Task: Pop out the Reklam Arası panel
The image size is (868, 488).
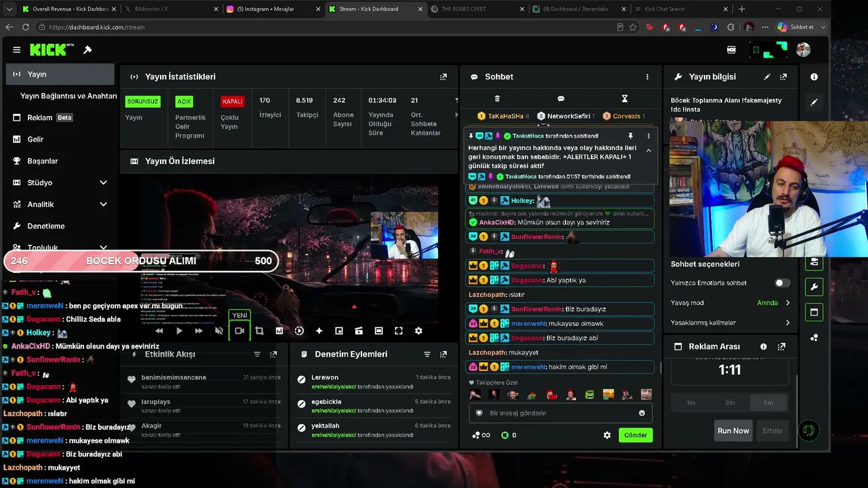Action: (x=781, y=346)
